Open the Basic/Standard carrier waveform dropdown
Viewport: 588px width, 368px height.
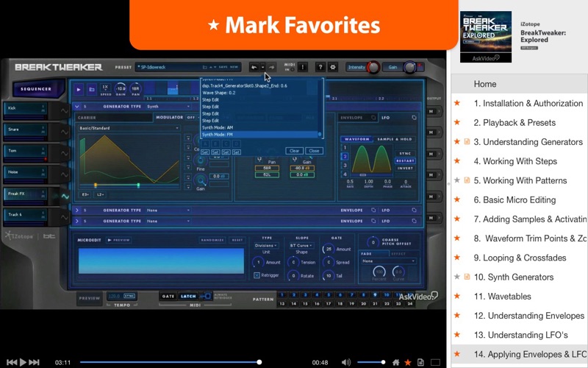(x=129, y=128)
